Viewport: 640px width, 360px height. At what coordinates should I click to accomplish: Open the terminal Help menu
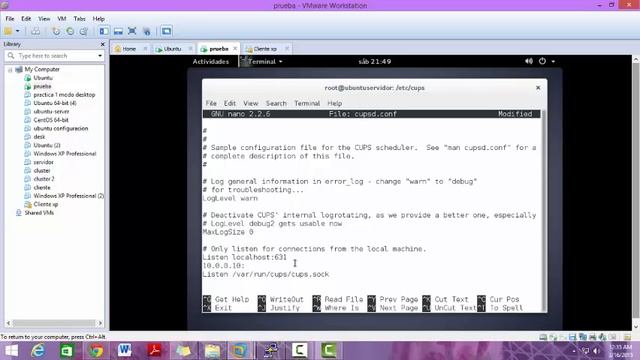[334, 103]
